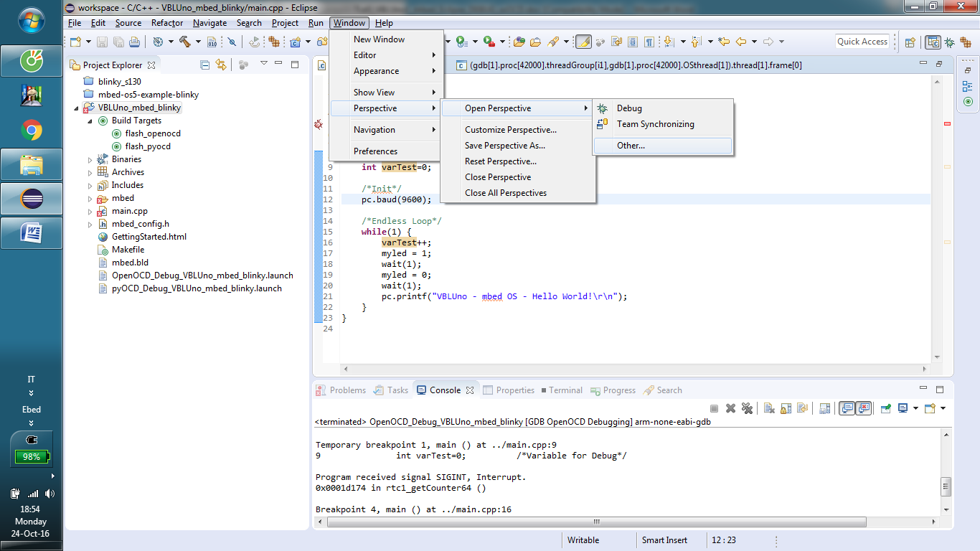This screenshot has width=980, height=551.
Task: Collapse the VBLUno_mbed_blinky project node
Action: (x=77, y=108)
